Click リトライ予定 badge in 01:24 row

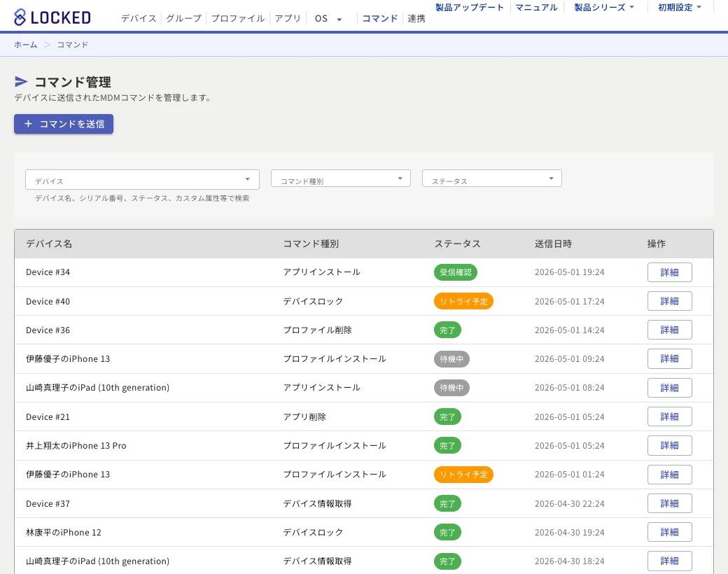(463, 475)
